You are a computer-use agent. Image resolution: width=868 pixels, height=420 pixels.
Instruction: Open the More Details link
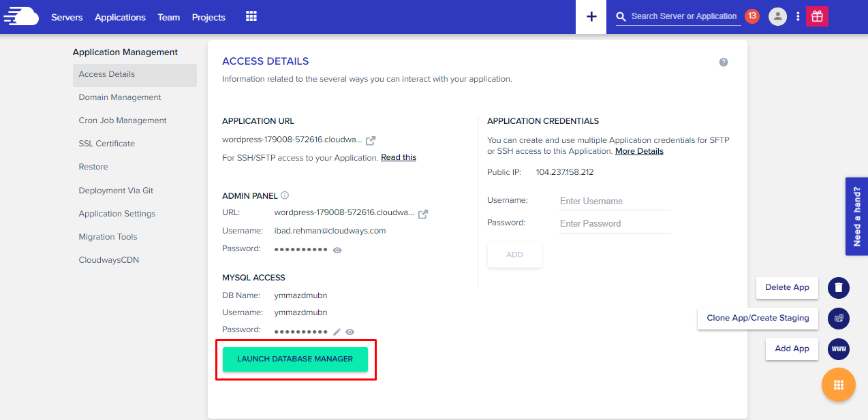pos(638,151)
